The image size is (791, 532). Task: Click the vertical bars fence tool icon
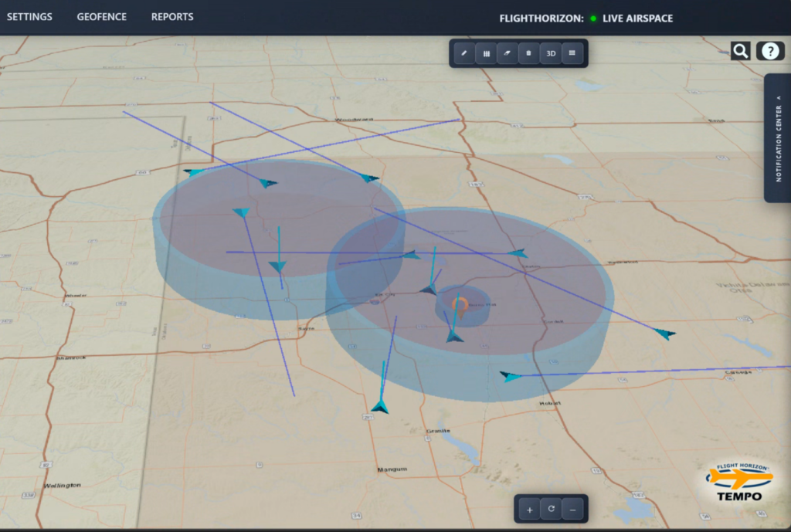[486, 53]
